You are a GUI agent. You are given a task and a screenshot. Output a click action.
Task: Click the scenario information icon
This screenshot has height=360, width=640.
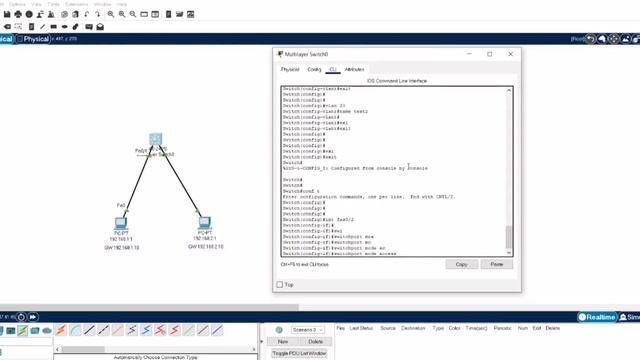point(279,330)
